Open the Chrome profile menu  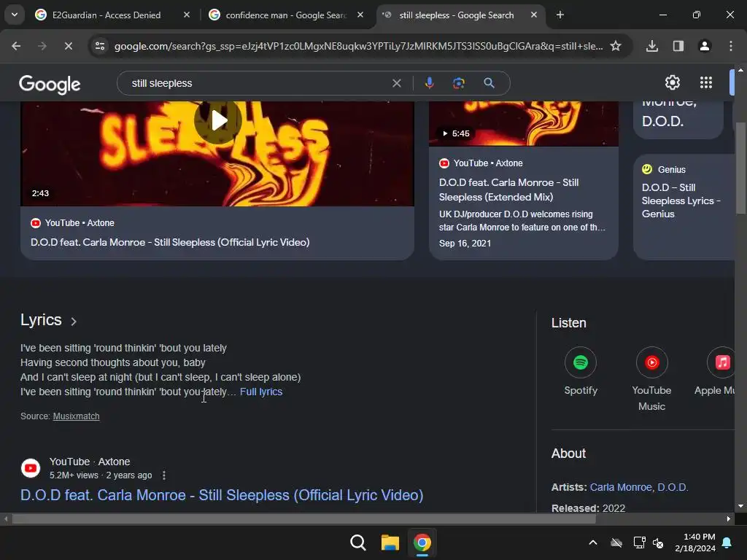(x=705, y=46)
